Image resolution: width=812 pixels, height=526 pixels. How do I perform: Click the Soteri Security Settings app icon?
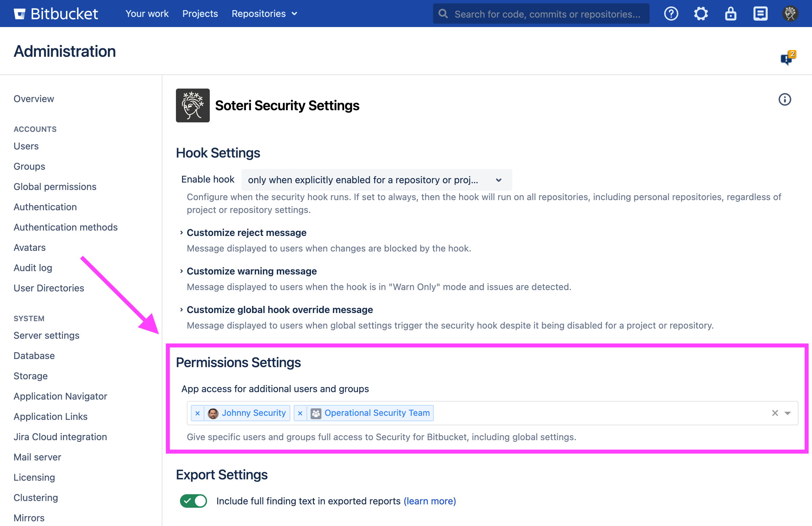pyautogui.click(x=193, y=105)
